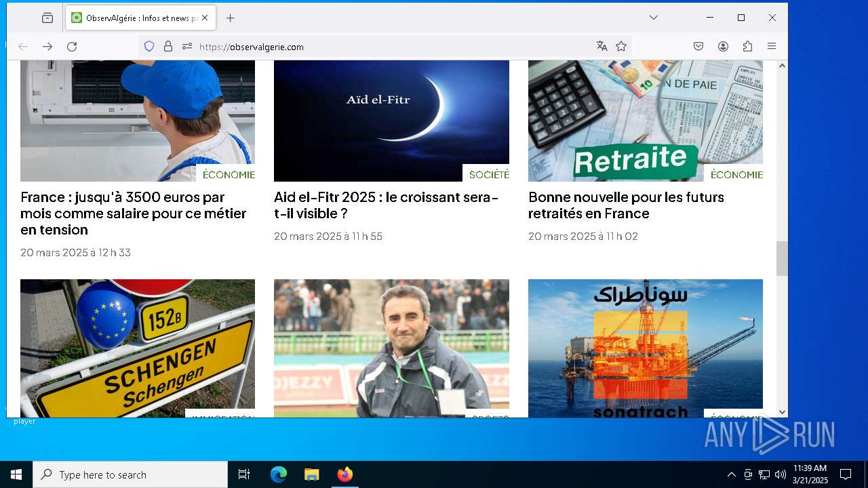Open Windows notification center
The width and height of the screenshot is (868, 488).
click(846, 474)
